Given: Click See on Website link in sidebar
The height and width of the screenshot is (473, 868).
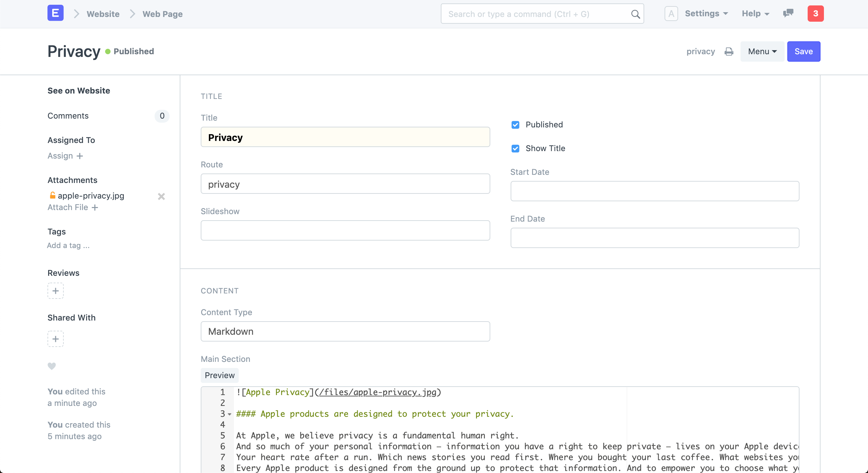Looking at the screenshot, I should point(79,90).
